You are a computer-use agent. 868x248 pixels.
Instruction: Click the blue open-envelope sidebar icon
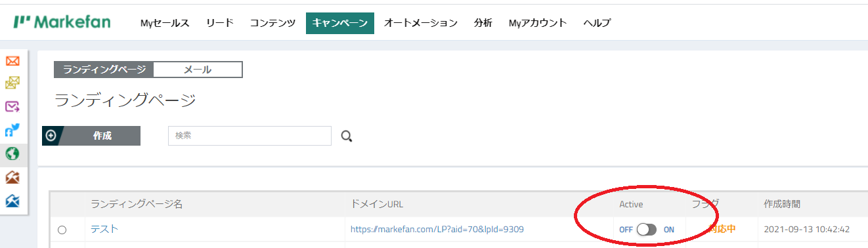[12, 201]
